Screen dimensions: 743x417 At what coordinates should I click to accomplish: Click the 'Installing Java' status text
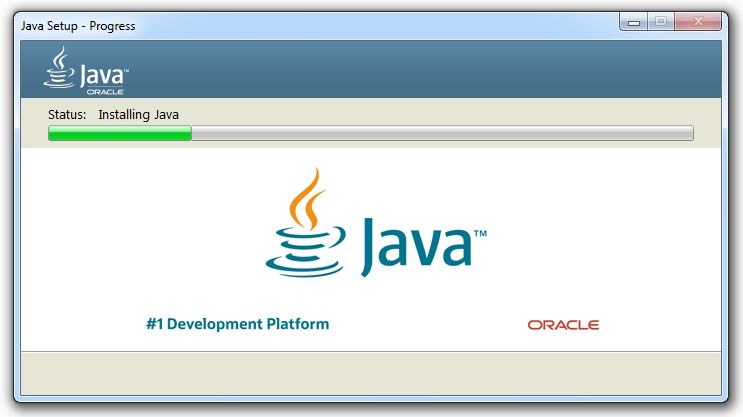click(x=138, y=115)
